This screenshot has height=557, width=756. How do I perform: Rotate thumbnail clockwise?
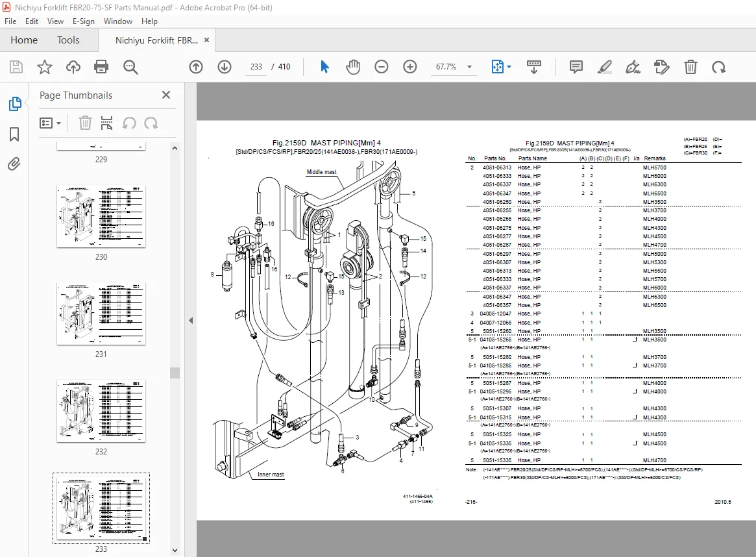(x=151, y=123)
